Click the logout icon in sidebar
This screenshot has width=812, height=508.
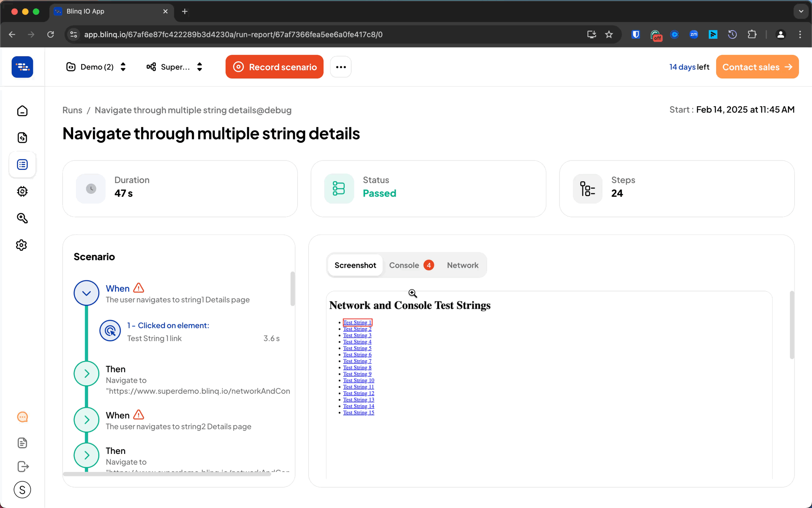pos(23,467)
